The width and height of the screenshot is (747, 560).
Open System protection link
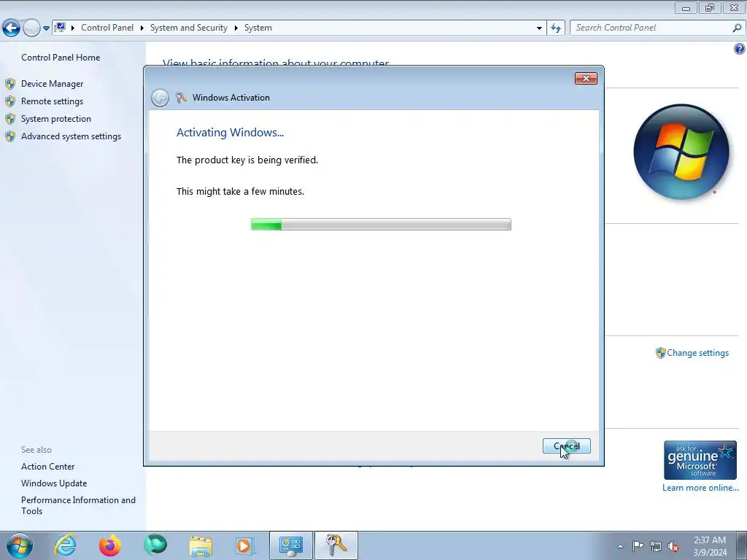[x=55, y=119]
